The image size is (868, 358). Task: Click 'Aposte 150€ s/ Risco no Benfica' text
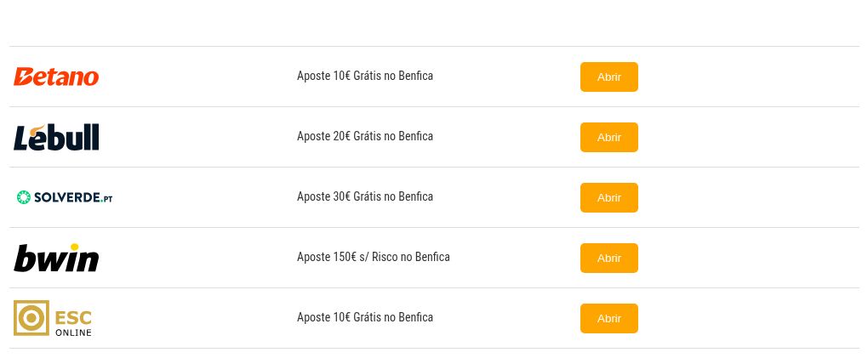(x=373, y=258)
